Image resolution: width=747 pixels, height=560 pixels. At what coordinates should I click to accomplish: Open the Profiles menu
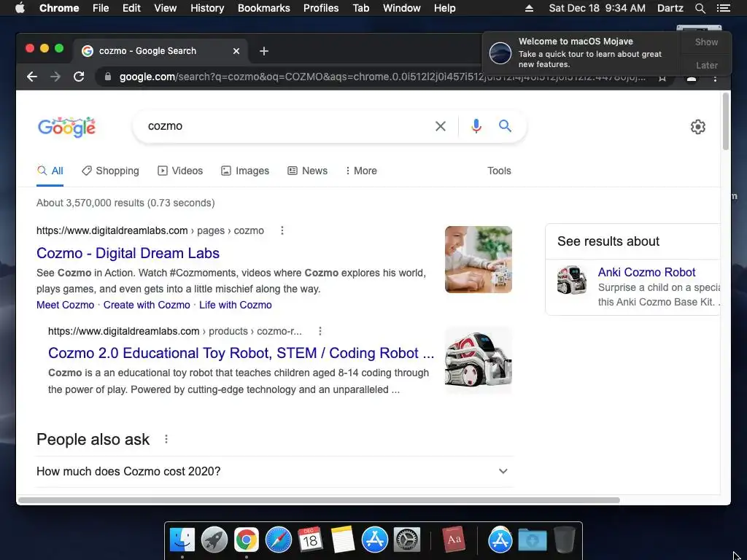(x=321, y=8)
